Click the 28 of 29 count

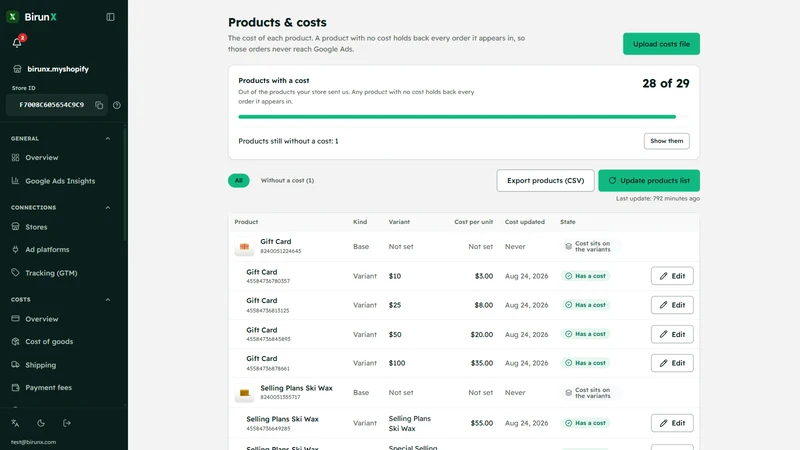pos(666,83)
